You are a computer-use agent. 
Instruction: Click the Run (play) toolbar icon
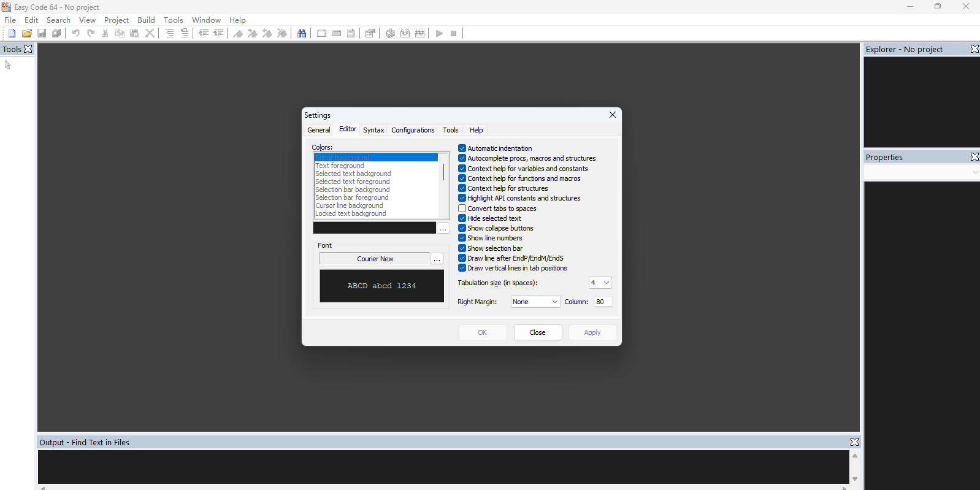(439, 33)
